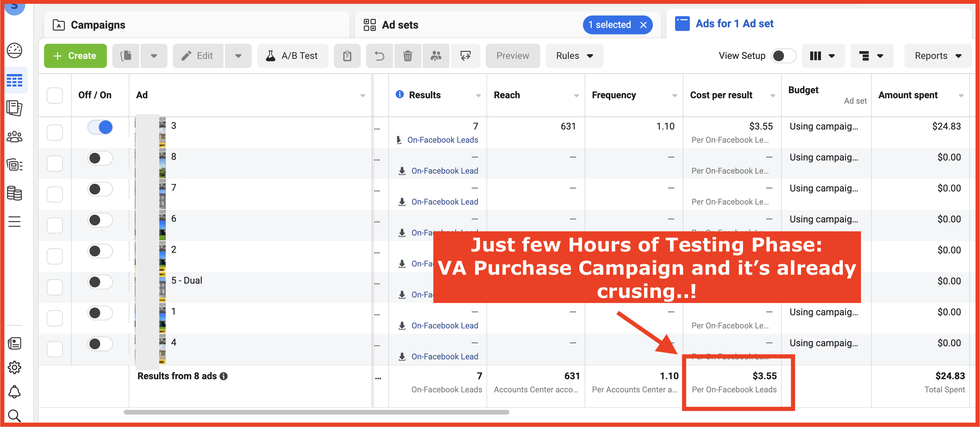This screenshot has height=427, width=980.
Task: Click the horizontal scrollbar under the table
Action: 316,412
